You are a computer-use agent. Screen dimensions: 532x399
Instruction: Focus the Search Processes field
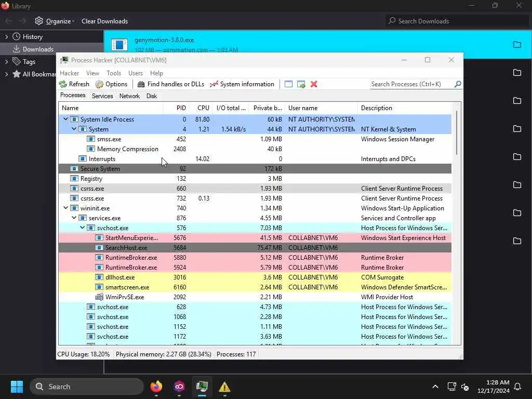[x=412, y=84]
